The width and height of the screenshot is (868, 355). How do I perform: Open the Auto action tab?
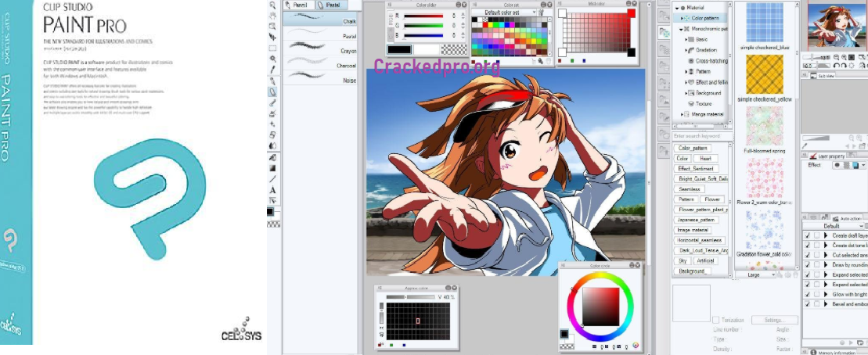coord(847,218)
